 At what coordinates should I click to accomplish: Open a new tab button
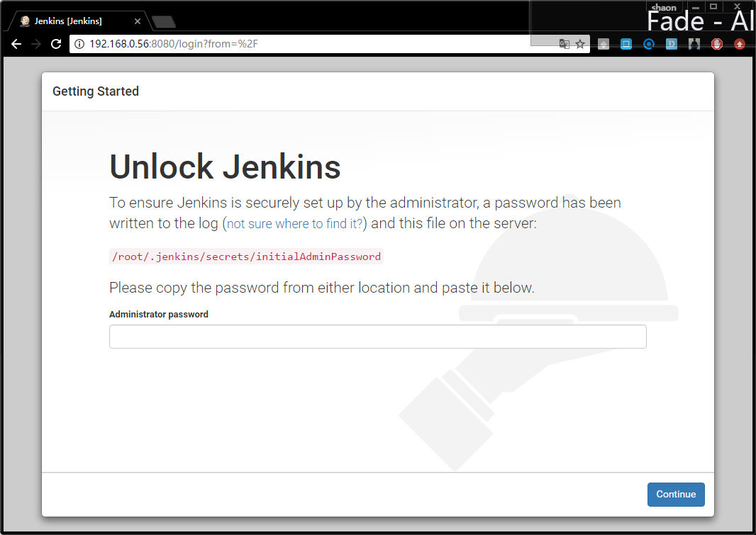coord(163,22)
